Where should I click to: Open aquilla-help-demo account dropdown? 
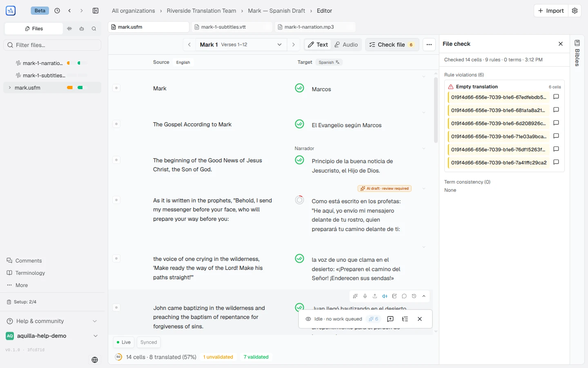point(52,336)
